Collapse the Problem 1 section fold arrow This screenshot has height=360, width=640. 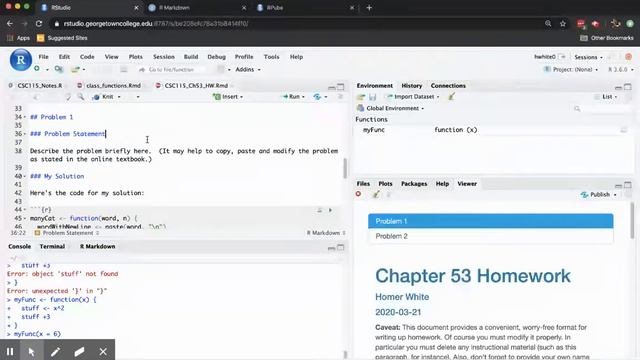[24, 117]
